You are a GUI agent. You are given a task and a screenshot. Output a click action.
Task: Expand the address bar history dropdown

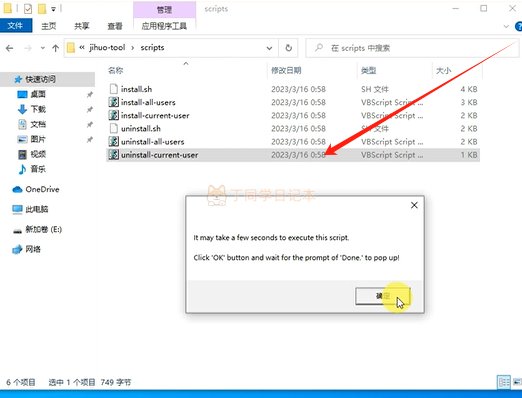click(269, 48)
